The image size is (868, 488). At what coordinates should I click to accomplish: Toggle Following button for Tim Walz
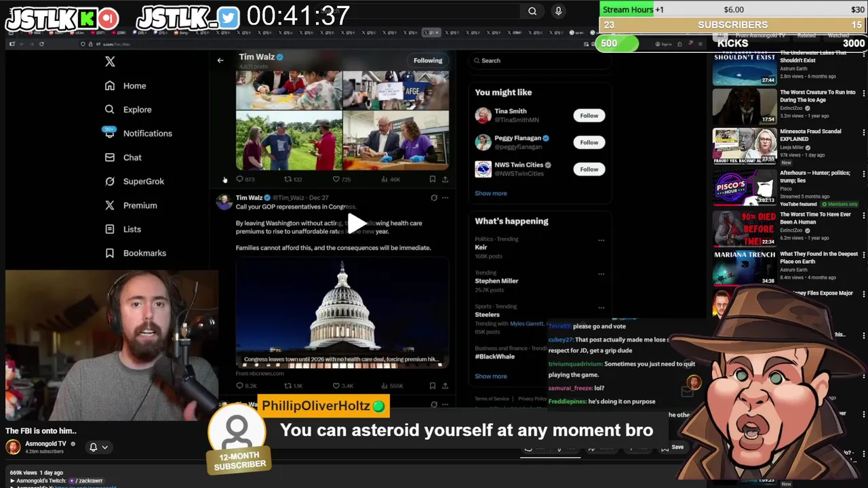428,60
